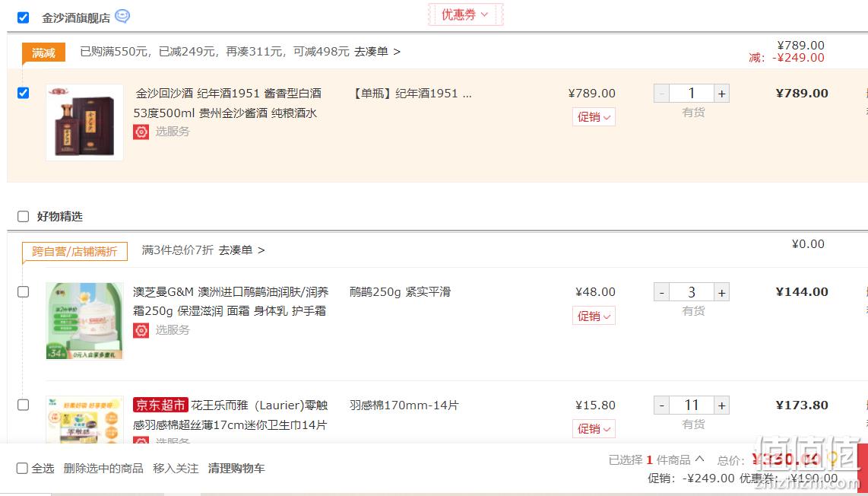Click 删除选中的商品 to delete selected

(103, 469)
